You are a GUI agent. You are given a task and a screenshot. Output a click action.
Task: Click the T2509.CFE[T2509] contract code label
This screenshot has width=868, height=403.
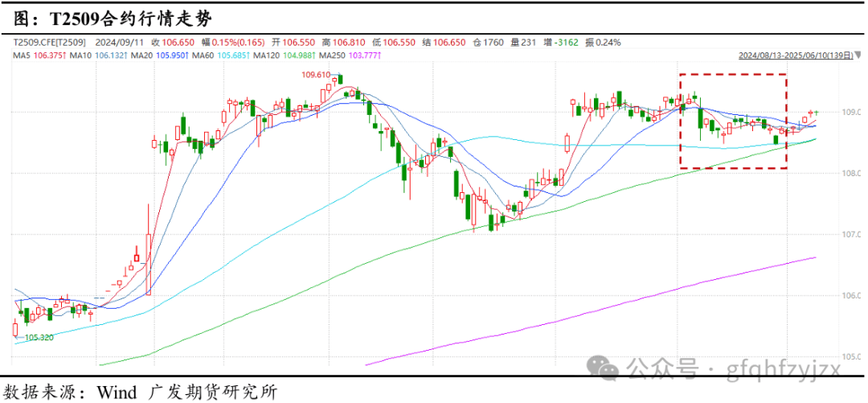pos(47,41)
